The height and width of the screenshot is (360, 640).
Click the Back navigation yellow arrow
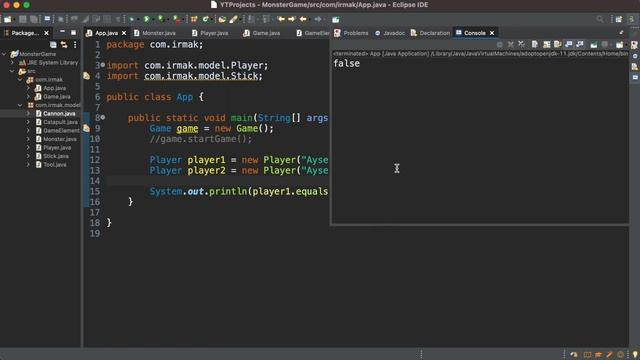point(303,19)
